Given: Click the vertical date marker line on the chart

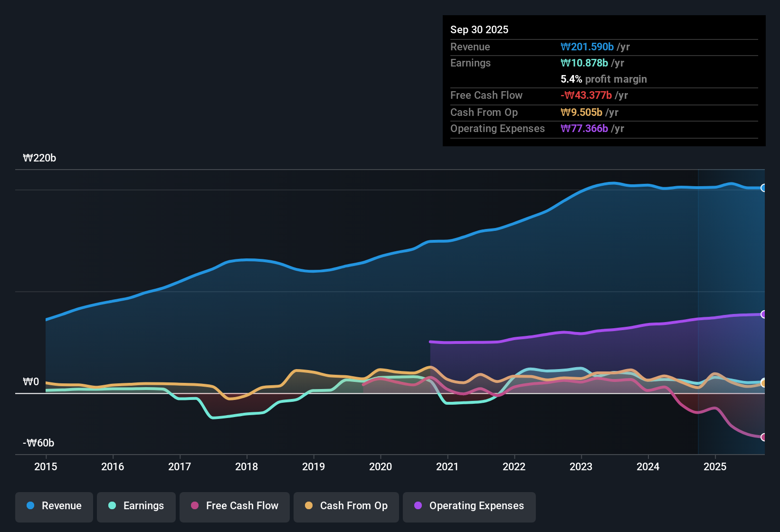Looking at the screenshot, I should tap(698, 309).
